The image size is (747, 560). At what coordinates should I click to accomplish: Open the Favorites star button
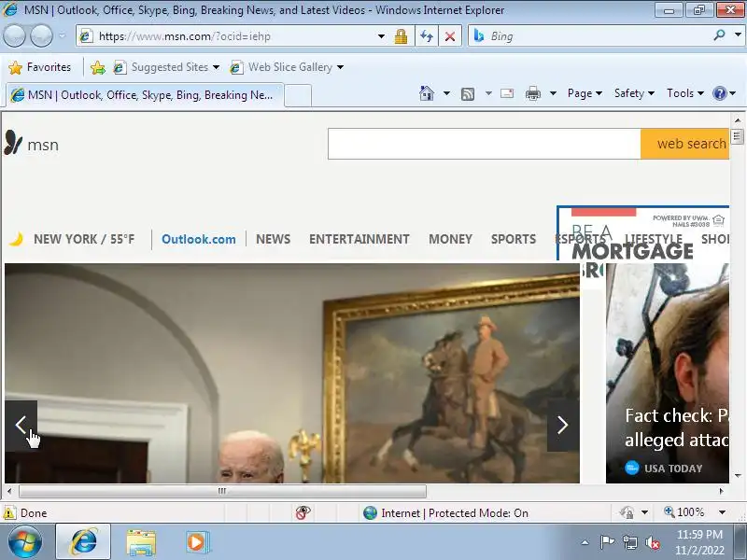40,67
